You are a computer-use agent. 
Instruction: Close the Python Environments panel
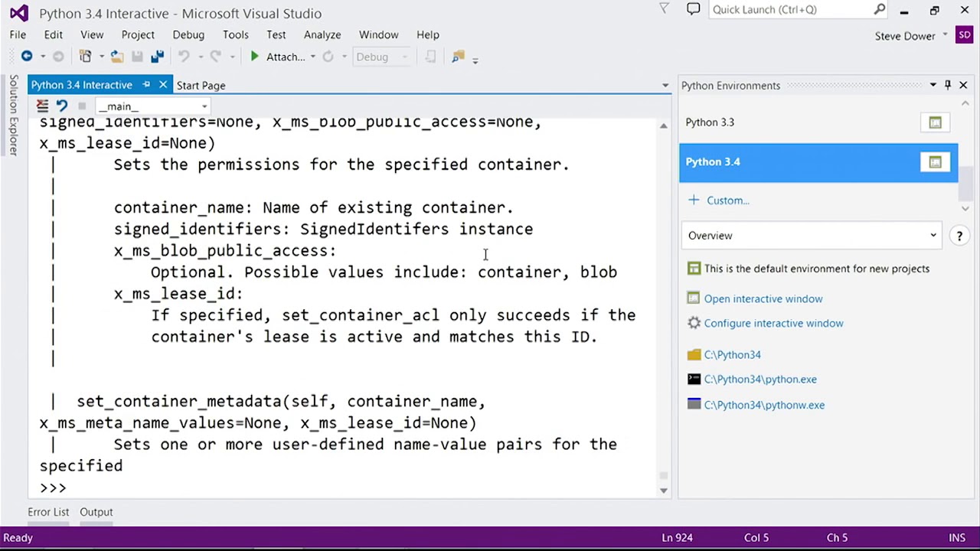click(963, 85)
